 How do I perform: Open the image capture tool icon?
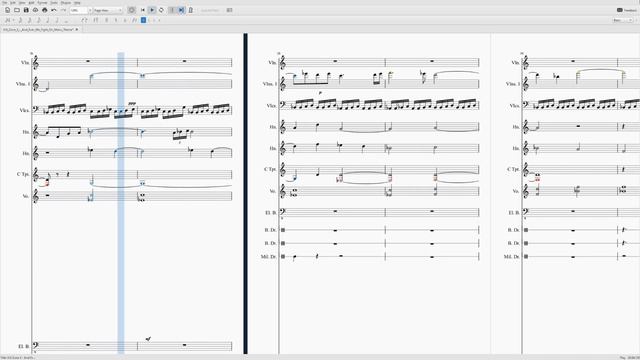point(229,10)
